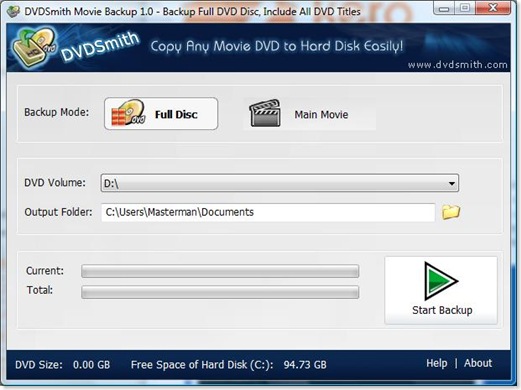Click the Backup Mode label
521x390 pixels.
[x=57, y=112]
